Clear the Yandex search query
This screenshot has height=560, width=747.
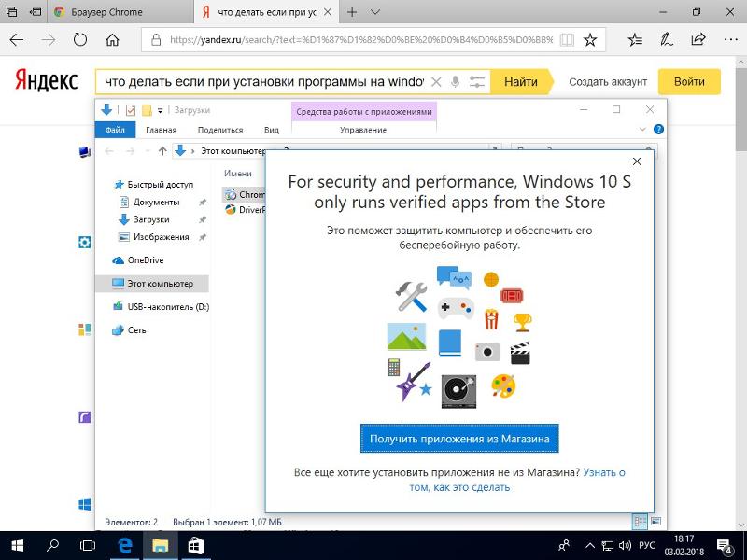pyautogui.click(x=436, y=82)
